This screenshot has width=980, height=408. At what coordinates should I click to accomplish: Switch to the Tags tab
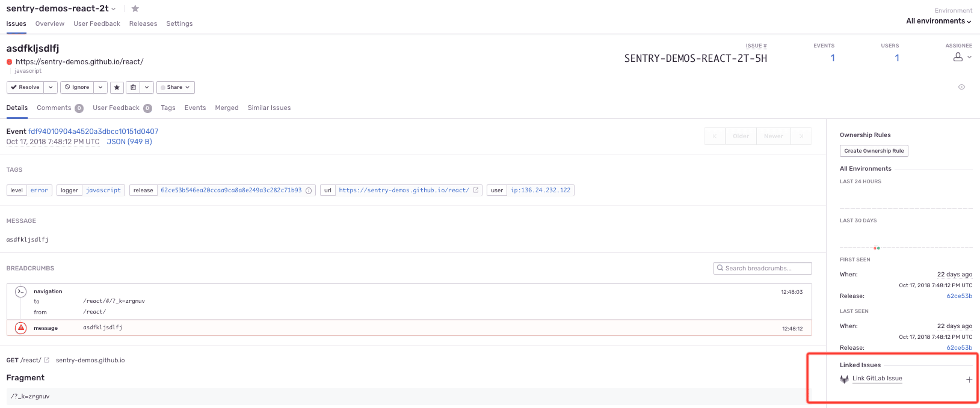[x=168, y=108]
